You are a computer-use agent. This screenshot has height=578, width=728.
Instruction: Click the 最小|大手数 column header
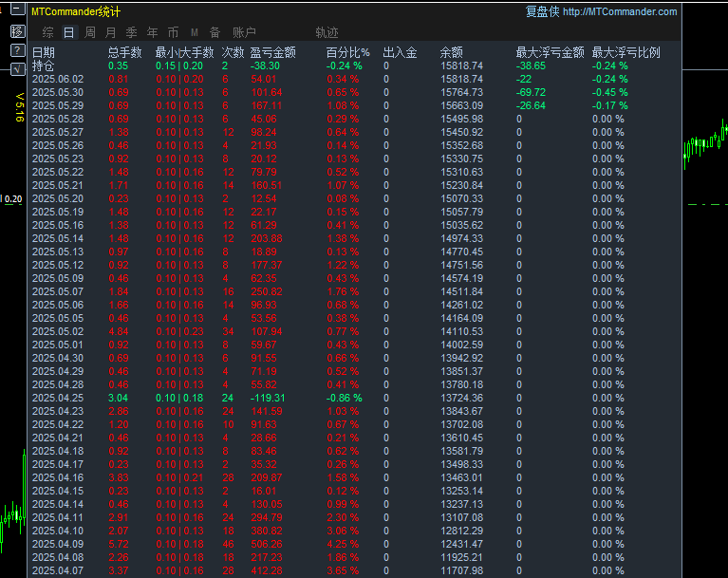(184, 52)
